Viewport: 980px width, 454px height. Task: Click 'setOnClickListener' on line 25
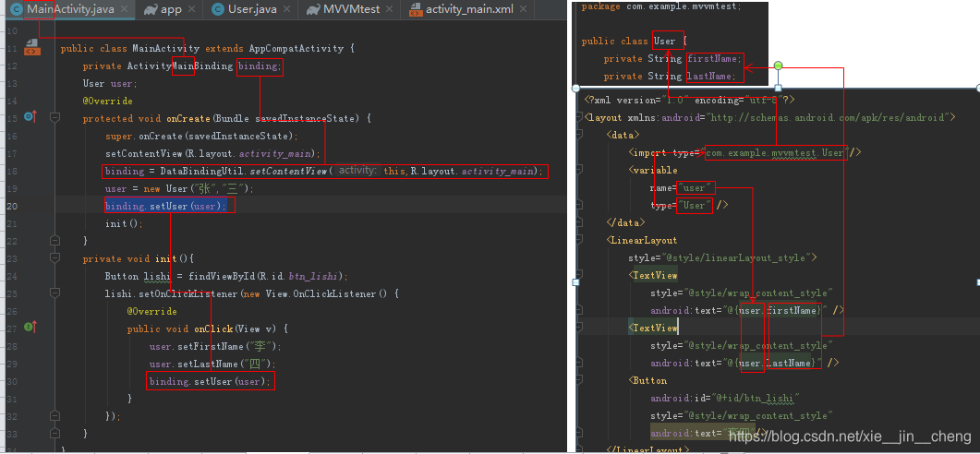click(x=188, y=293)
